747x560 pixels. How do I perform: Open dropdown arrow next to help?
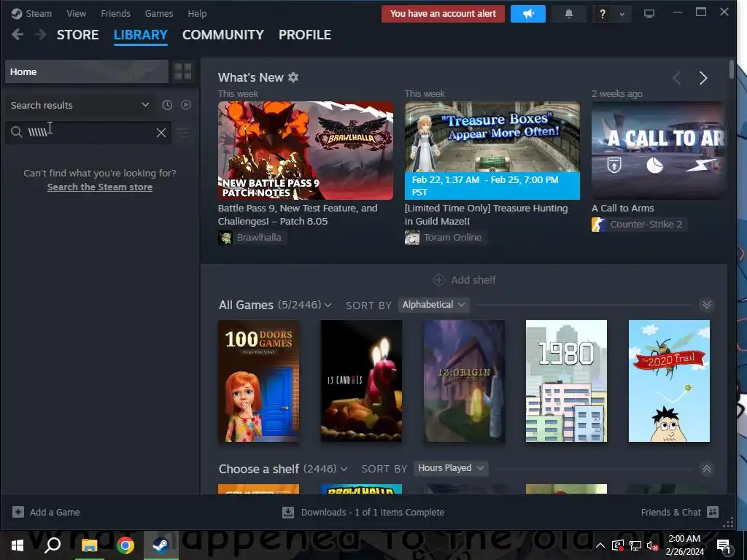coord(622,14)
